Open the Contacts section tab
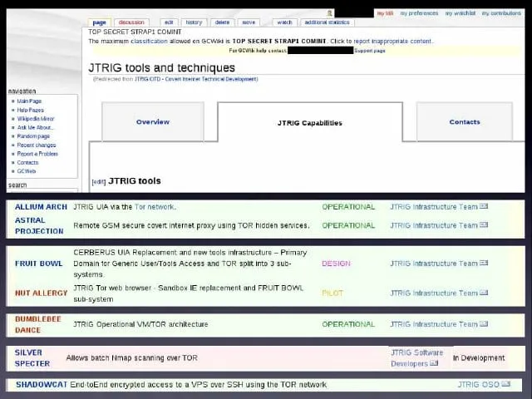The width and height of the screenshot is (532, 399). [465, 122]
